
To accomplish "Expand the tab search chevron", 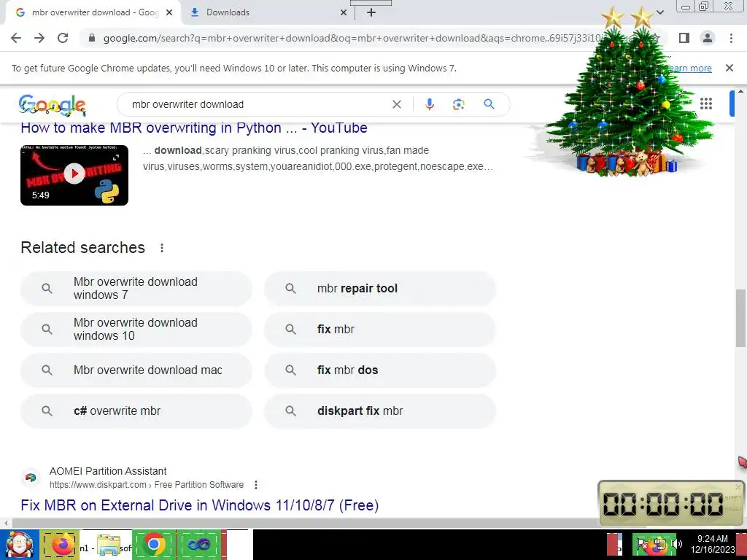I will tap(659, 12).
